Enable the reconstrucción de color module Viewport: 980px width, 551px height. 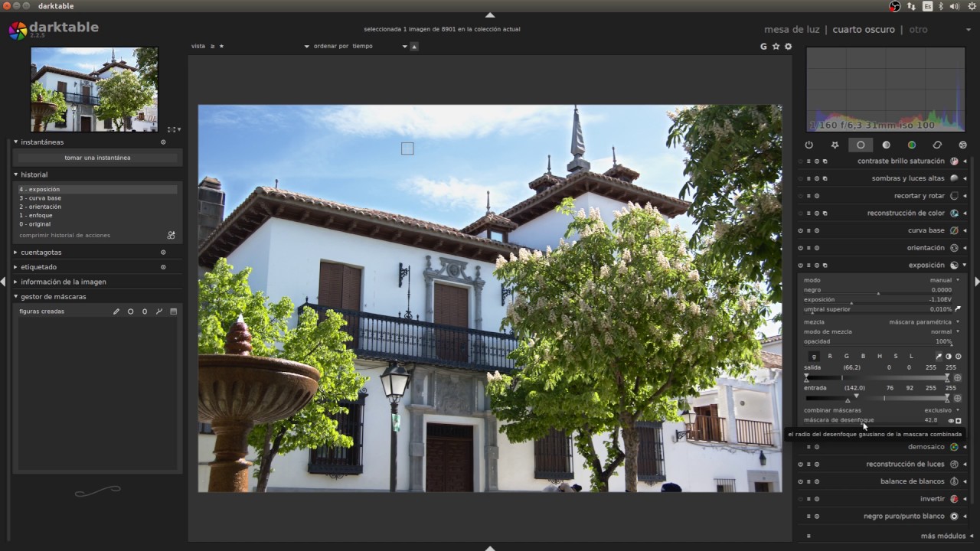point(800,214)
